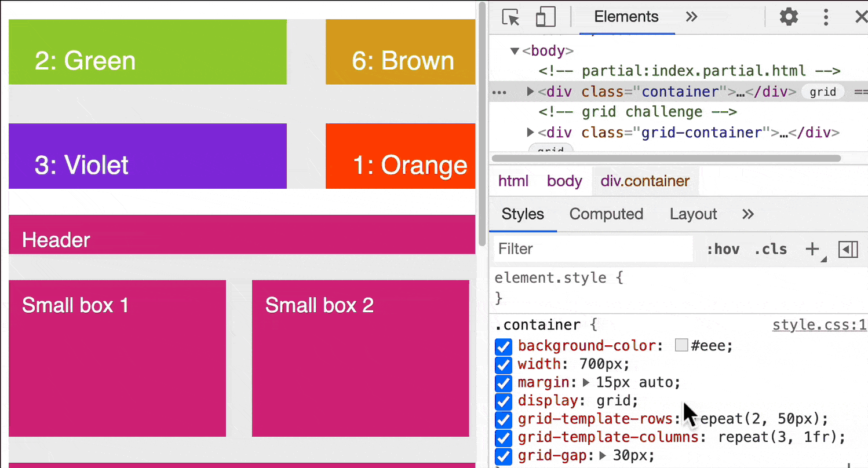Click the element.style rule block
The image size is (868, 468).
click(x=679, y=288)
